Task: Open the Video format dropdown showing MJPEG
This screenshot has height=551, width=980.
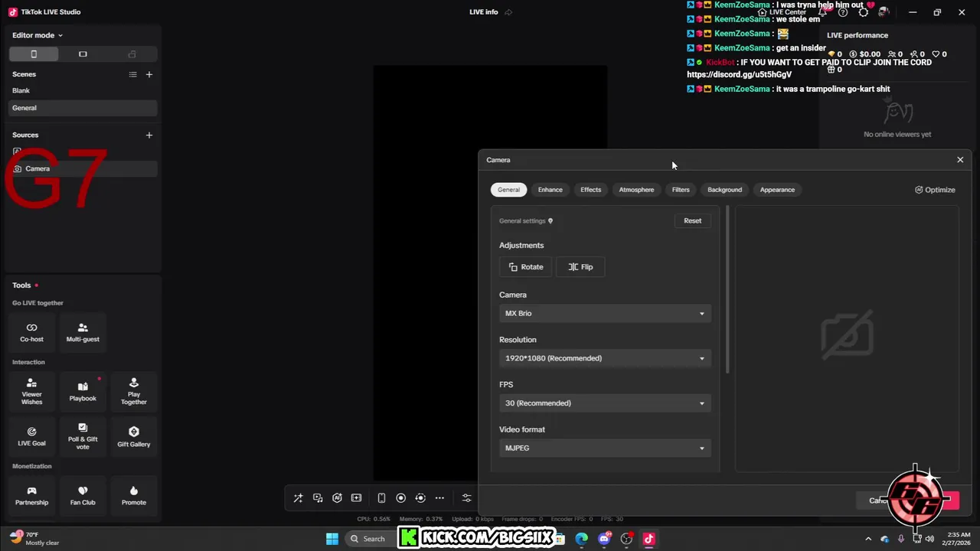Action: [x=605, y=448]
